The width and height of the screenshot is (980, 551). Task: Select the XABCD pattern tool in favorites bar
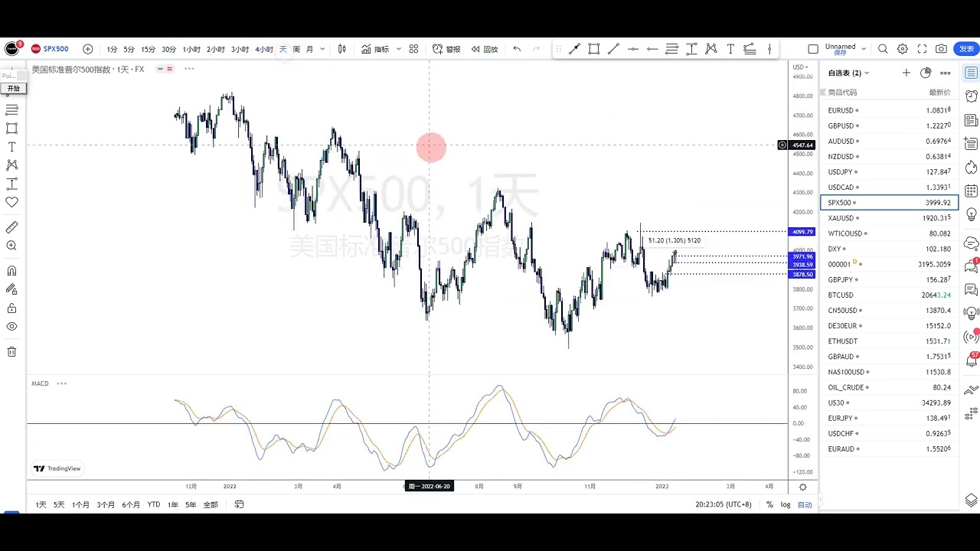pos(711,49)
